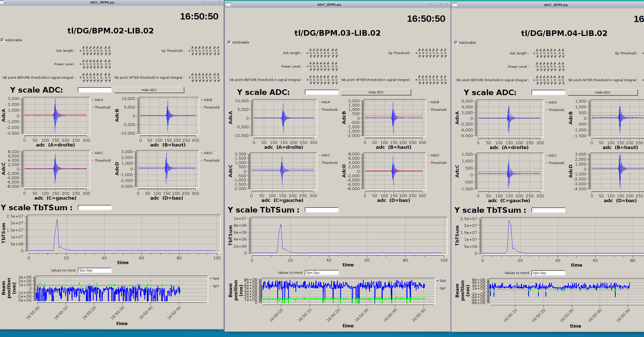The height and width of the screenshot is (337, 644).
Task: Click keep-above arrow in BPM.02 title bar
Action: point(203,2)
